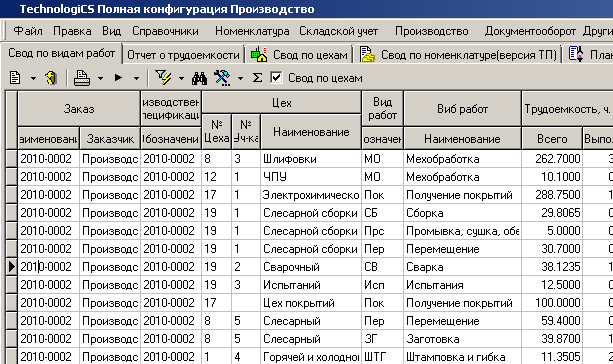Click the new document icon in toolbar
Screen dimensions: 613x364
[x=15, y=78]
